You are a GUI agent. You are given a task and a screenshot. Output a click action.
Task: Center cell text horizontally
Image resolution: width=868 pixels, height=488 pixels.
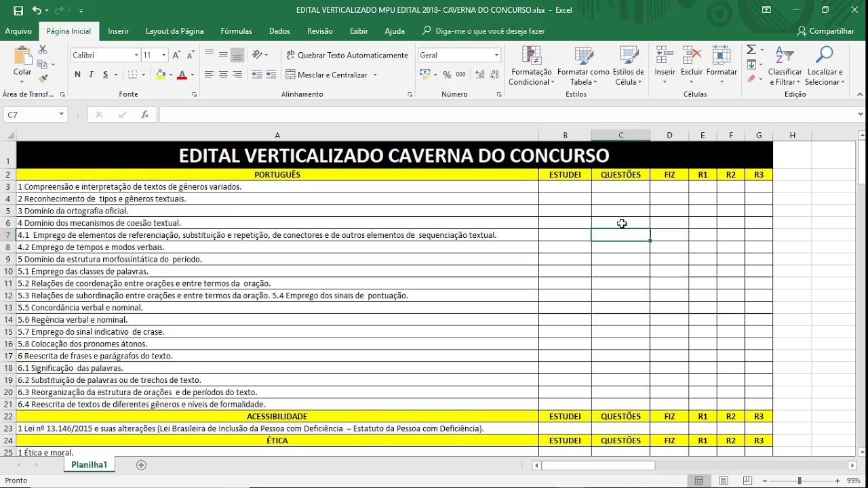pos(223,75)
